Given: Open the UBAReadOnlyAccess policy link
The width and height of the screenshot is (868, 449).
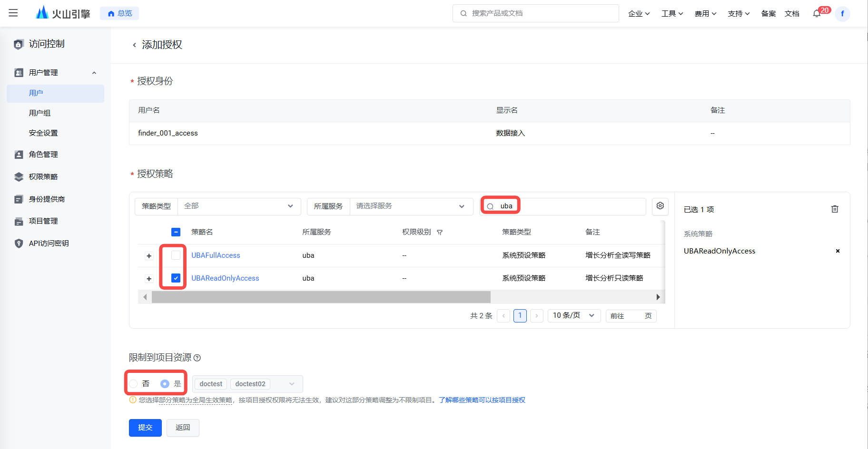Looking at the screenshot, I should (225, 278).
